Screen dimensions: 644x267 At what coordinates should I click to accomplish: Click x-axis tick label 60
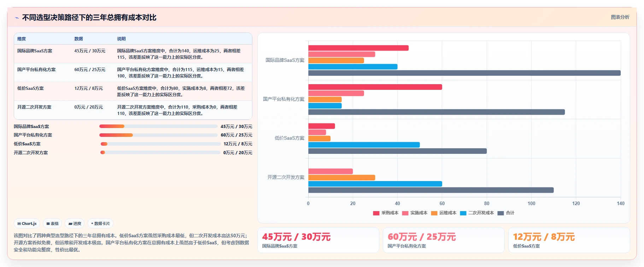[442, 203]
